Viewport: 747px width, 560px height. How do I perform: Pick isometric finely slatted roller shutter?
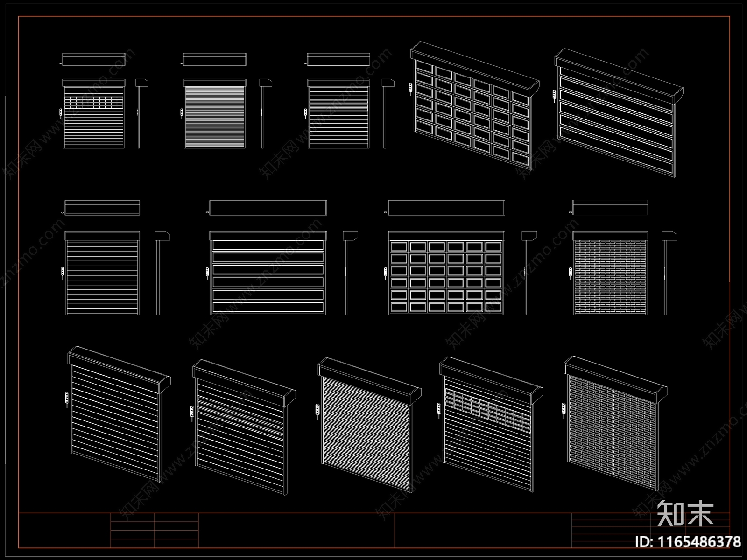click(x=370, y=425)
